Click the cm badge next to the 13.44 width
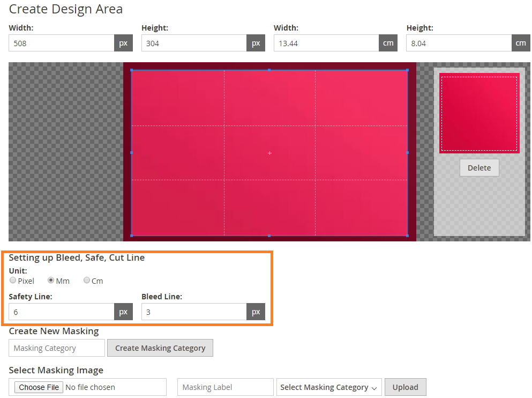Image resolution: width=532 pixels, height=398 pixels. point(388,43)
